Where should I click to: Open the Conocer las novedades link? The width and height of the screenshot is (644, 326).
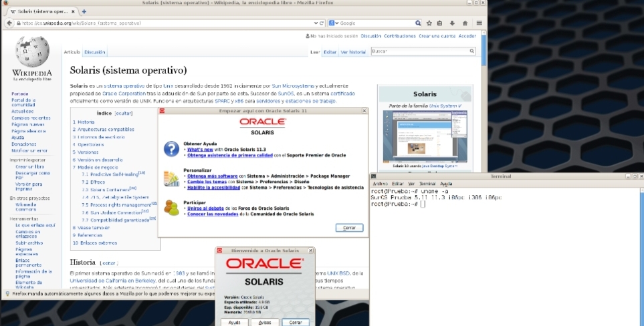pos(213,214)
